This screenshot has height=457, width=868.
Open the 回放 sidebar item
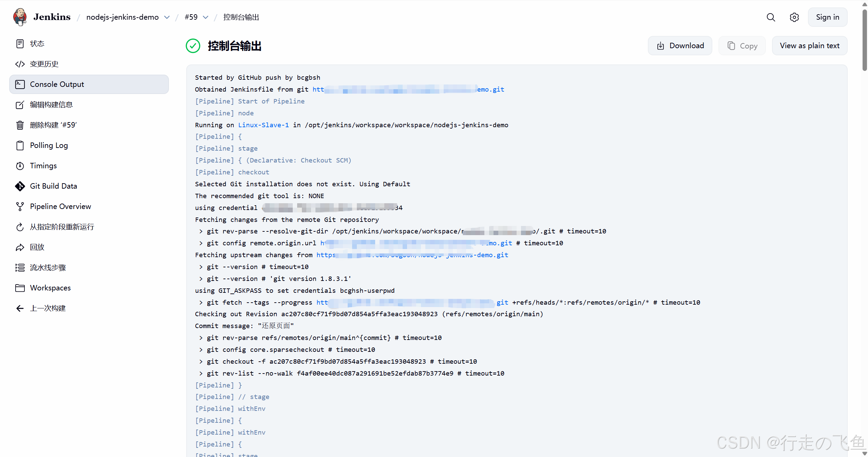pos(89,247)
